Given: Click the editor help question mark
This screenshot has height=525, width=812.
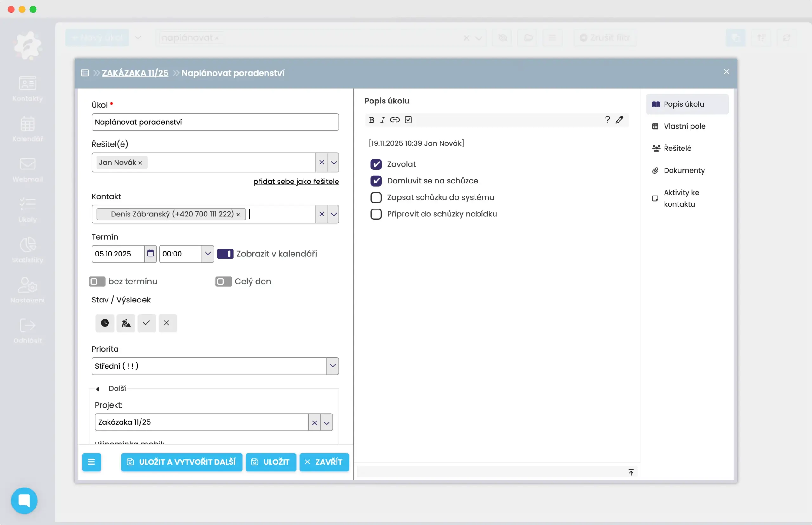Looking at the screenshot, I should pos(607,120).
